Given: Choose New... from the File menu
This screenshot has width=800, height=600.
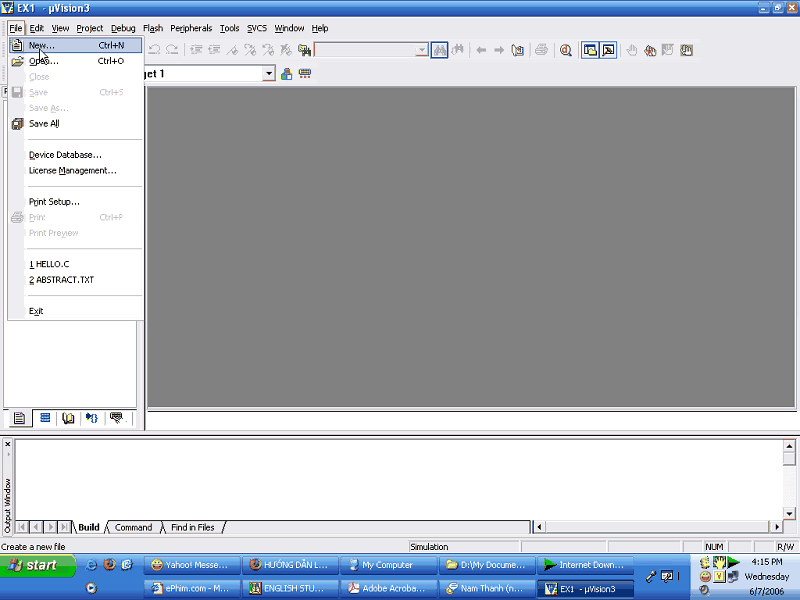Looking at the screenshot, I should (42, 45).
